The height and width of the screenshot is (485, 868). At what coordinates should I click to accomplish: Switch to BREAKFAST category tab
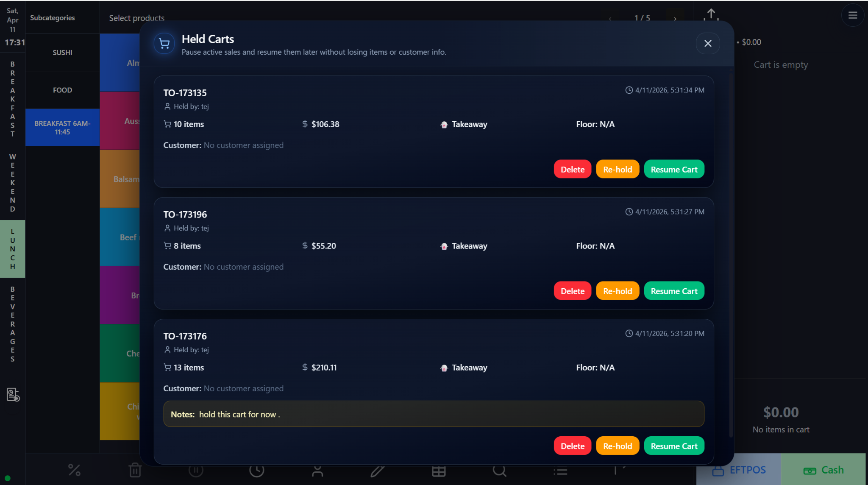[13, 99]
